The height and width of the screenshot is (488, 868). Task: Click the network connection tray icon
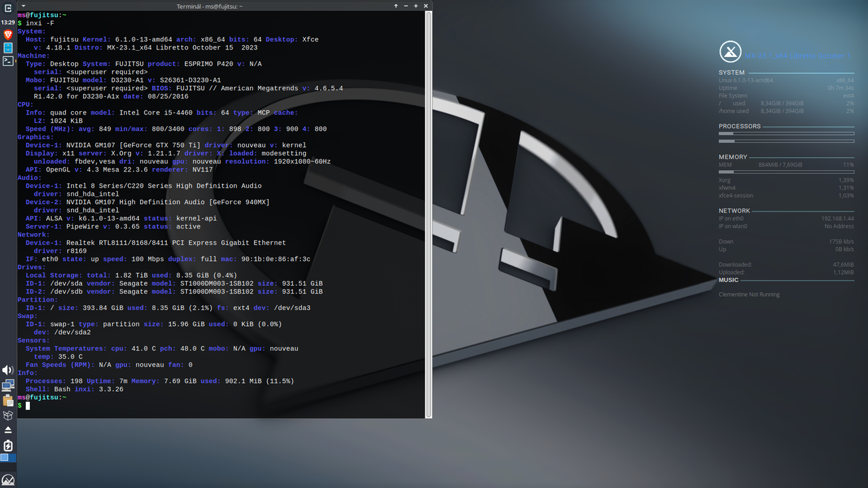[8, 386]
